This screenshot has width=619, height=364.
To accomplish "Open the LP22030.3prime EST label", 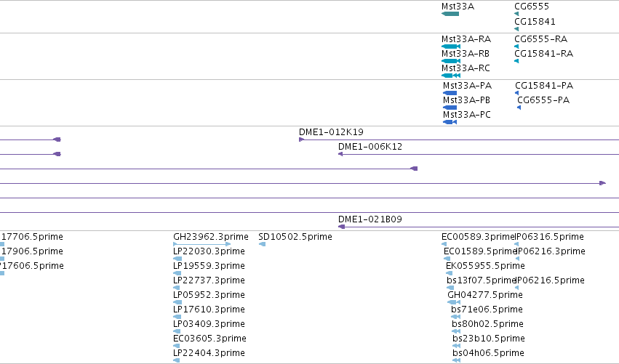I will pos(209,251).
